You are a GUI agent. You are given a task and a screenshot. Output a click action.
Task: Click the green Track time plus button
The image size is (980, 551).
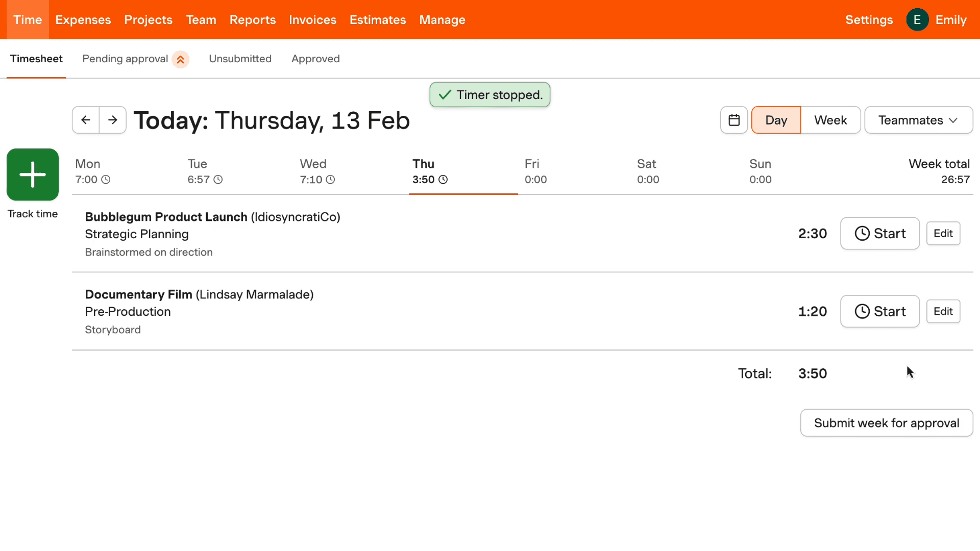coord(33,174)
